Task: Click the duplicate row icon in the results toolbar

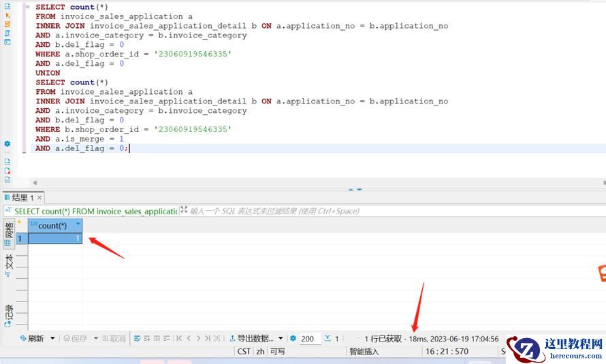Action: tap(157, 339)
